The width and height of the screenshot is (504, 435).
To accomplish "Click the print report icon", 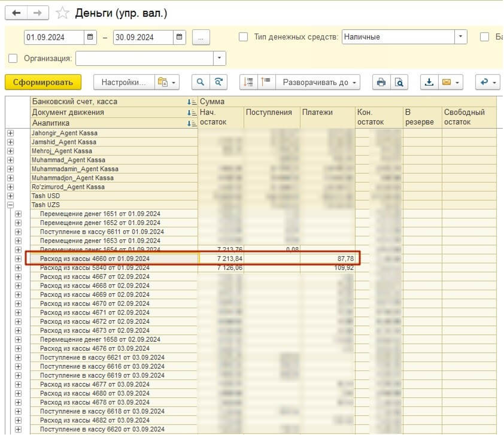I will click(x=381, y=82).
